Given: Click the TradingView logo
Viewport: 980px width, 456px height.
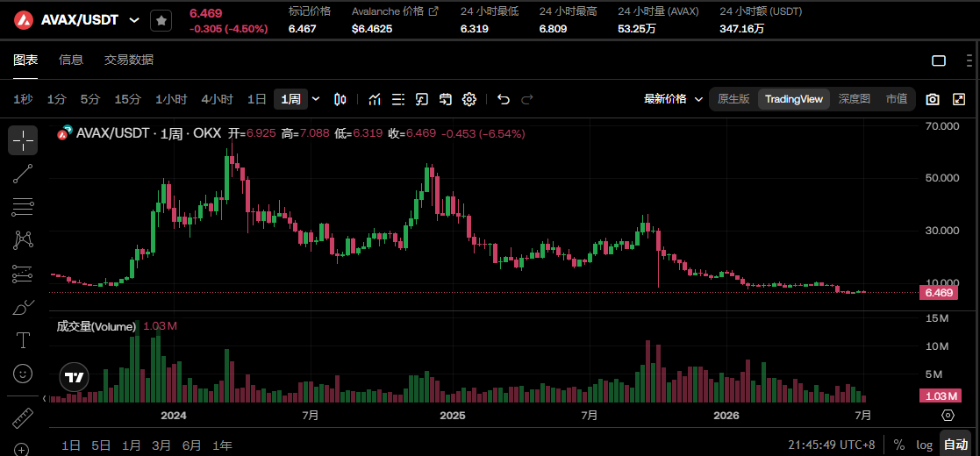Looking at the screenshot, I should (75, 377).
